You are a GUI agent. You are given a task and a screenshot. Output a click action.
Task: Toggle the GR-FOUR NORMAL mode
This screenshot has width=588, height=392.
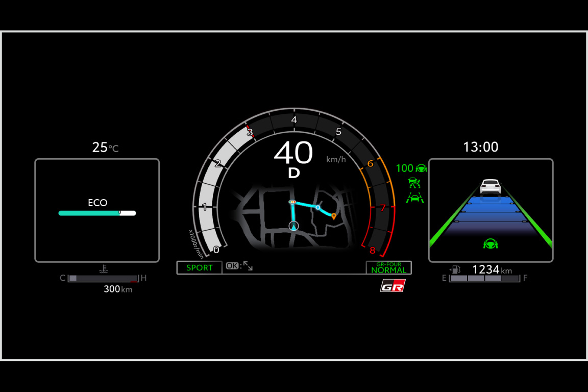click(389, 267)
